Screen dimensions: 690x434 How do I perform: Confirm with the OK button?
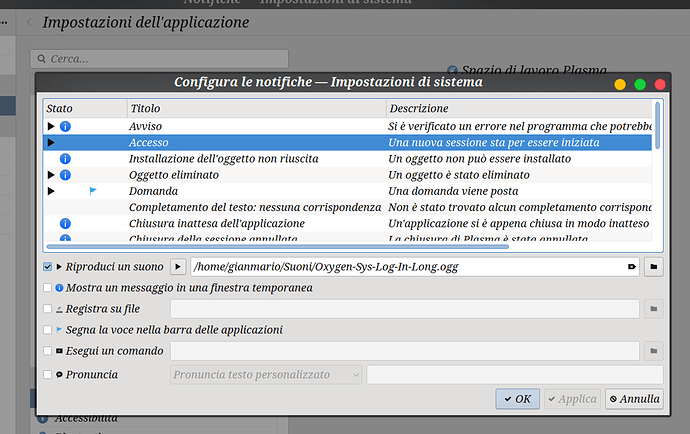pos(518,399)
